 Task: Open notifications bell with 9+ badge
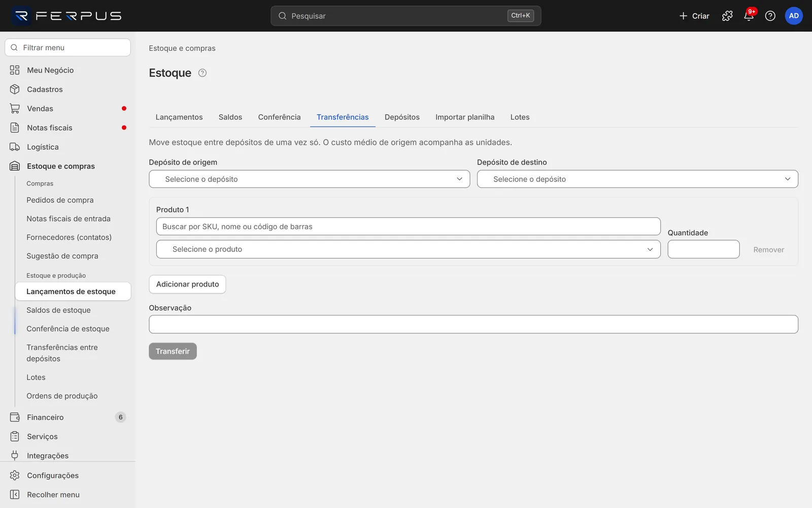click(749, 16)
